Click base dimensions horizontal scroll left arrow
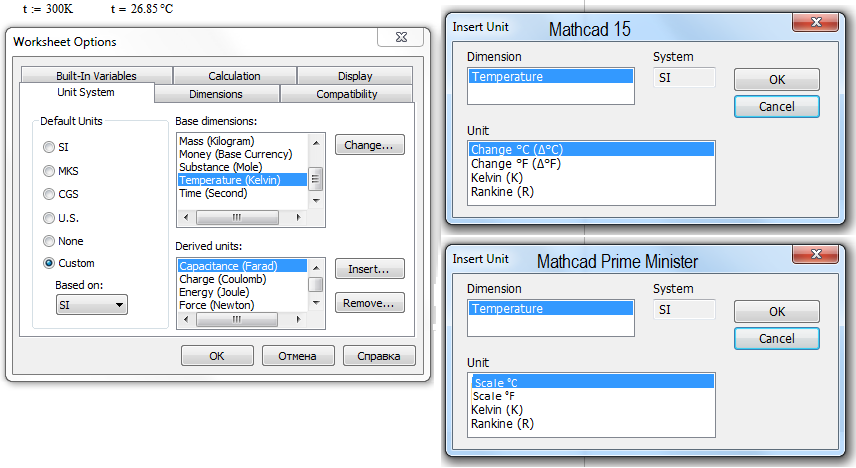The height and width of the screenshot is (468, 856). click(x=187, y=217)
